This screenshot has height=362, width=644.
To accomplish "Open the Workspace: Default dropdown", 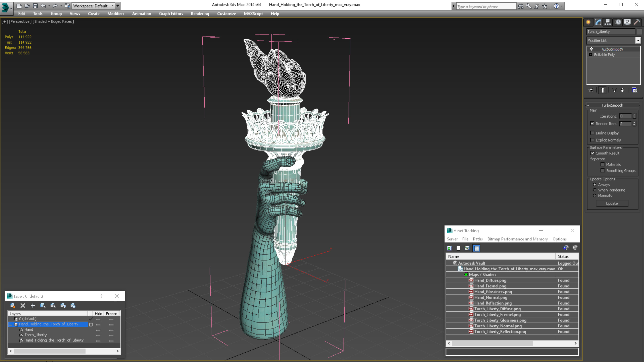I will tap(112, 6).
